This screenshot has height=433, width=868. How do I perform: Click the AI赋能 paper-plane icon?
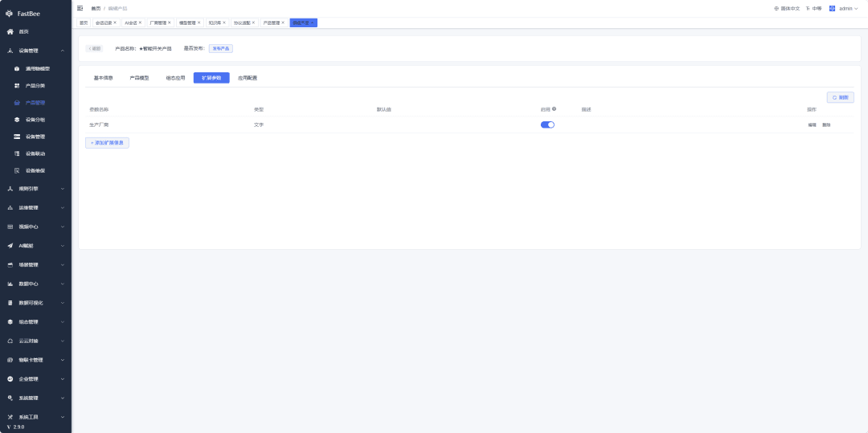pyautogui.click(x=10, y=246)
